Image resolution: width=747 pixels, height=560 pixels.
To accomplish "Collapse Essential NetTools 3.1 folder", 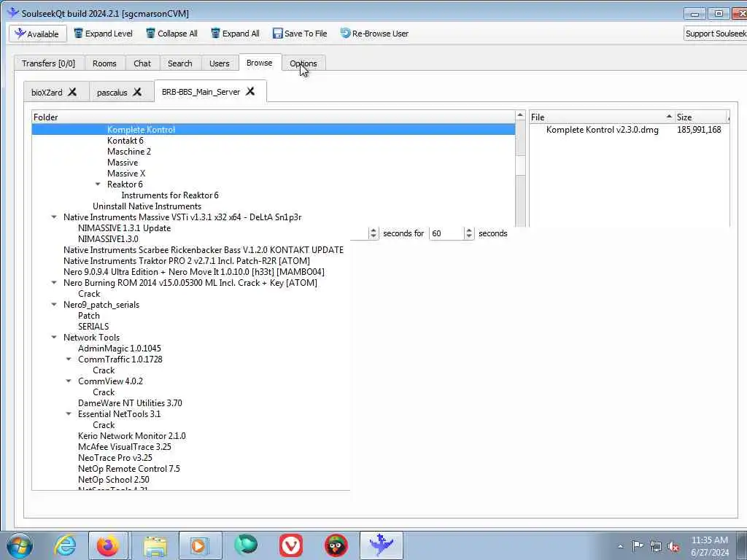I will tap(69, 414).
